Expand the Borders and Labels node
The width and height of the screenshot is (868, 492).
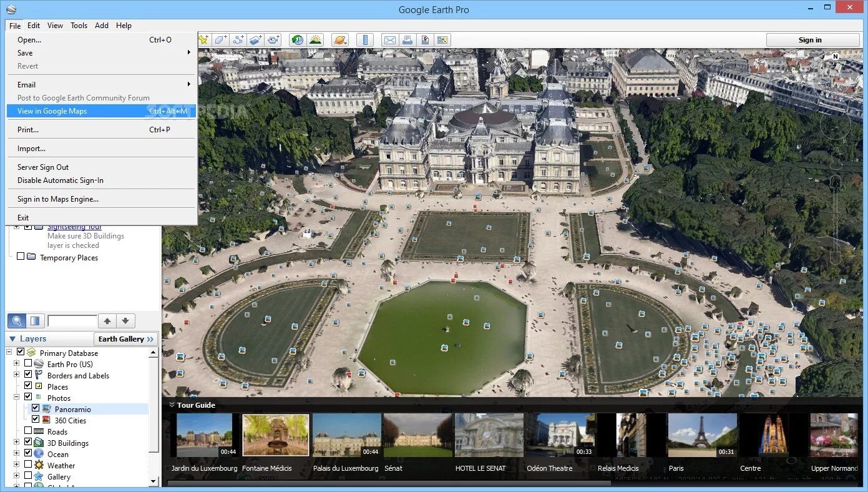tap(17, 375)
